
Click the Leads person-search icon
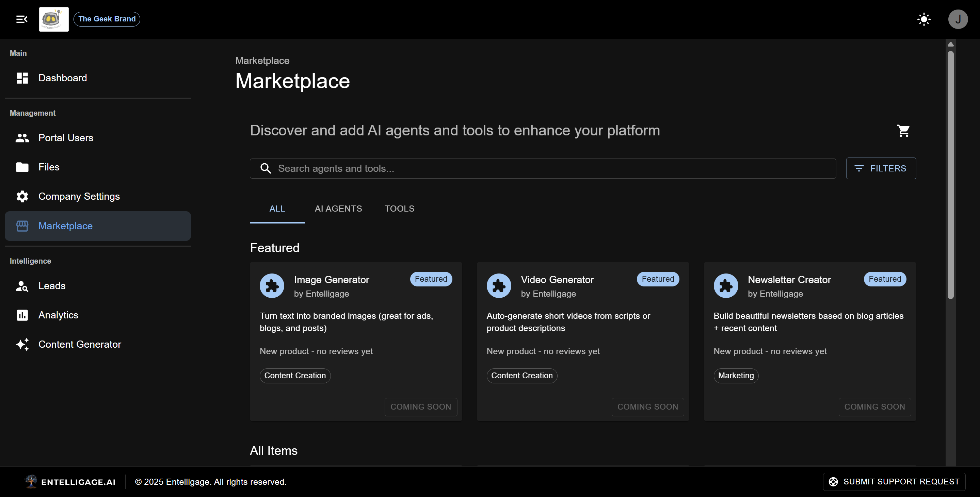[x=22, y=286]
